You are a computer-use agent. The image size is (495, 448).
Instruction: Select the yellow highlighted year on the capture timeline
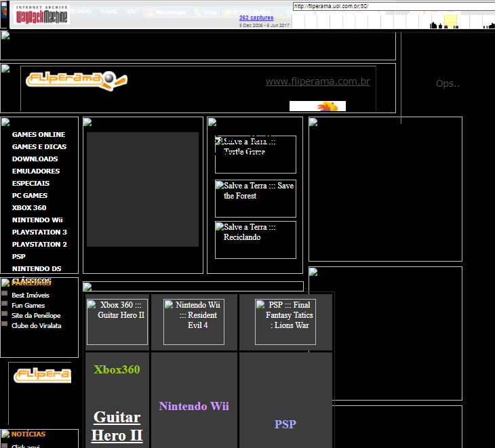pyautogui.click(x=450, y=22)
